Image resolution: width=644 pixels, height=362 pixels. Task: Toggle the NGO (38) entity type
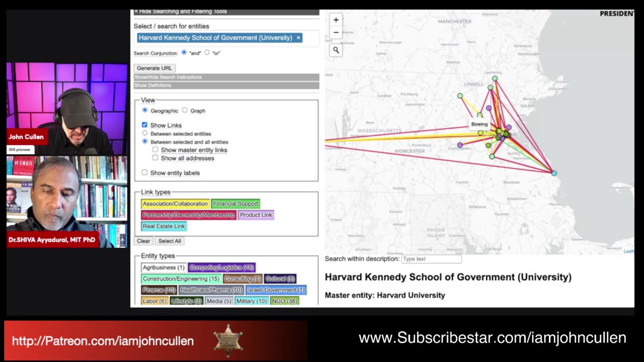pyautogui.click(x=285, y=301)
